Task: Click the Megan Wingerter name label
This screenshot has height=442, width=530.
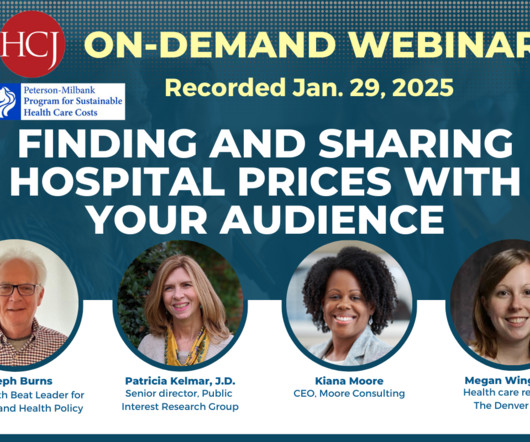Action: (x=497, y=380)
